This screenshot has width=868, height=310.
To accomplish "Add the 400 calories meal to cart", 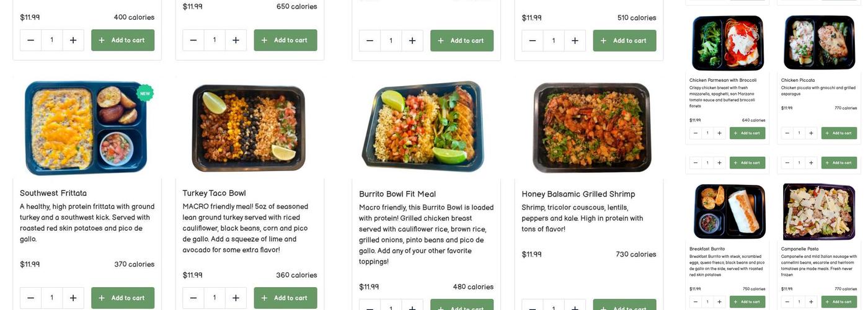I will (x=123, y=40).
